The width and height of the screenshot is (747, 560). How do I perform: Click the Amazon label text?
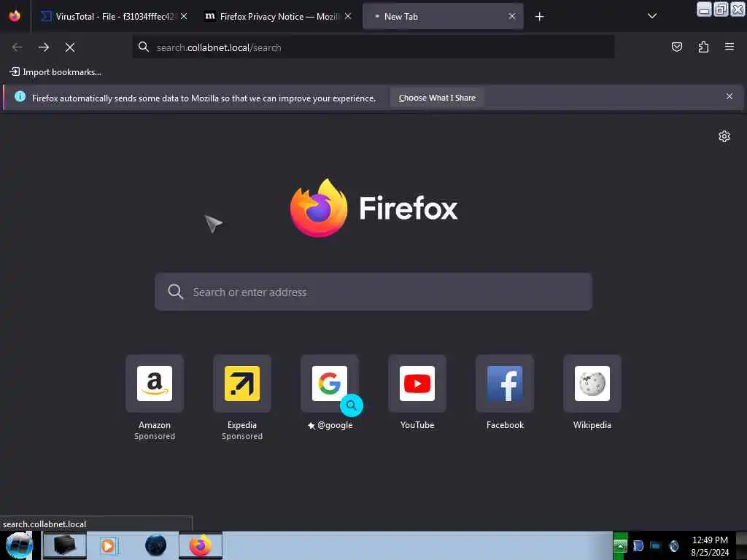coord(155,425)
